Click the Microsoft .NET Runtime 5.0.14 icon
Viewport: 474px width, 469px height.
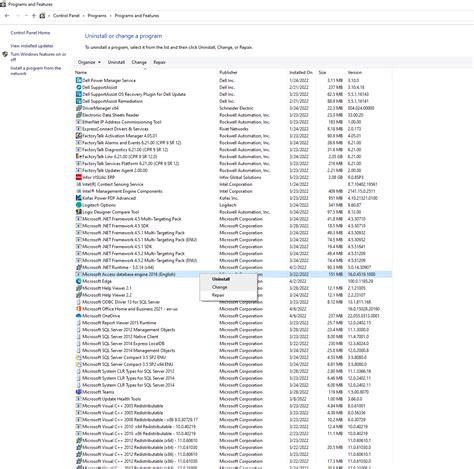coord(79,267)
